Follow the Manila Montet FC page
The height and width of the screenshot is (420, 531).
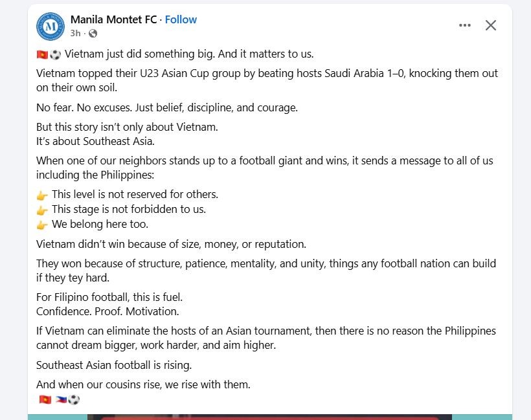coord(181,19)
